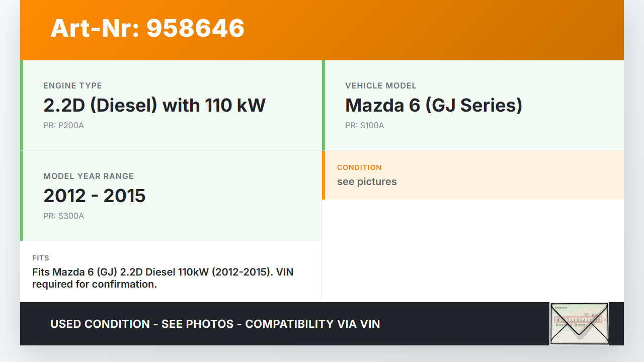Click the envelope VIN icon in footer
Image resolution: width=644 pixels, height=362 pixels.
point(579,324)
